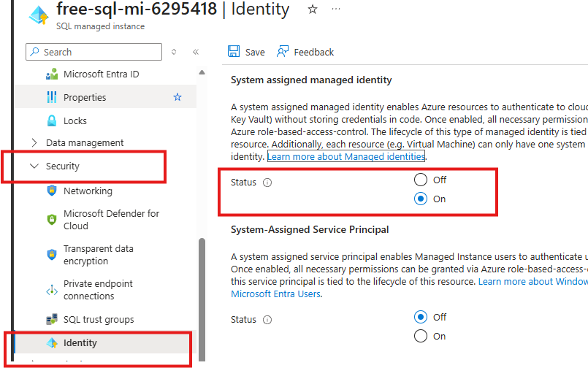Viewport: 588px width, 368px height.
Task: Click the free-sql-mi-6295418 page title
Action: point(137,9)
